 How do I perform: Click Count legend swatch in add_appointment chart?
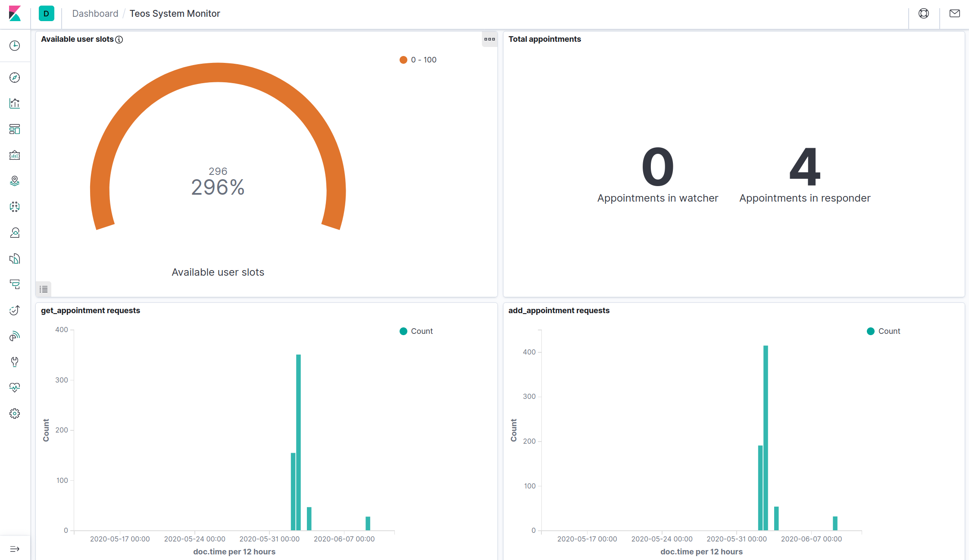click(x=871, y=331)
